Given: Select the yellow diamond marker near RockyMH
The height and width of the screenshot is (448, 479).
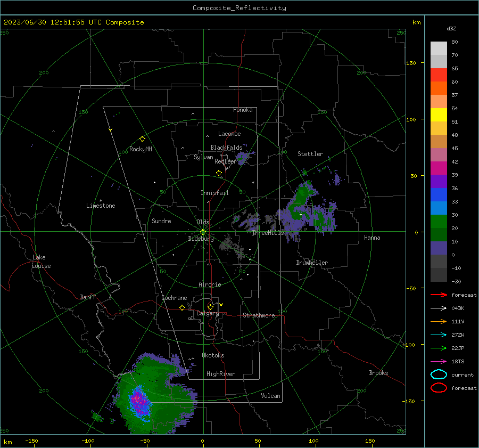Looking at the screenshot, I should (x=142, y=139).
